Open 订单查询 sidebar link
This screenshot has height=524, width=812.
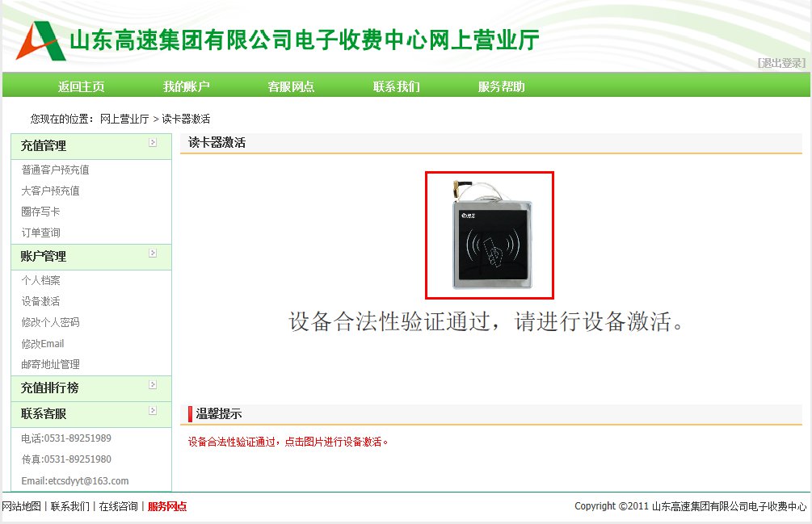[x=40, y=233]
